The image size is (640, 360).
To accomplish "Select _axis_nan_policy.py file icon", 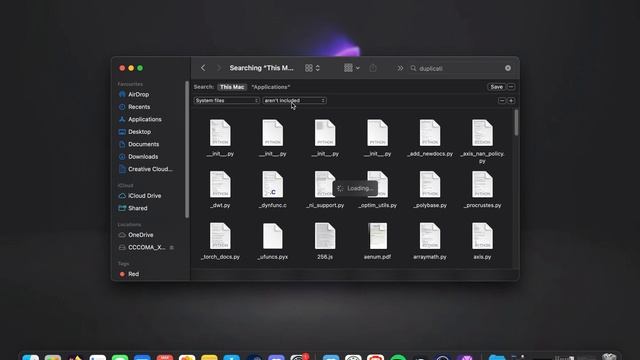I will [x=482, y=133].
